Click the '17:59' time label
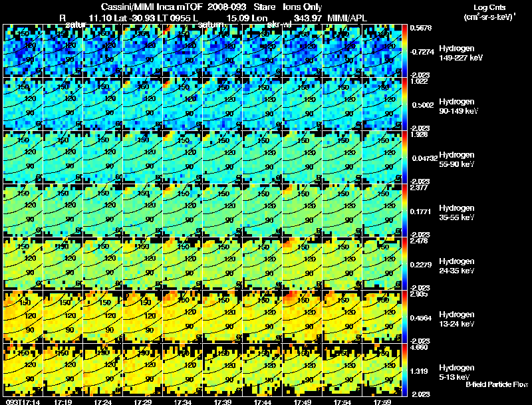This screenshot has width=532, height=405. click(x=382, y=402)
